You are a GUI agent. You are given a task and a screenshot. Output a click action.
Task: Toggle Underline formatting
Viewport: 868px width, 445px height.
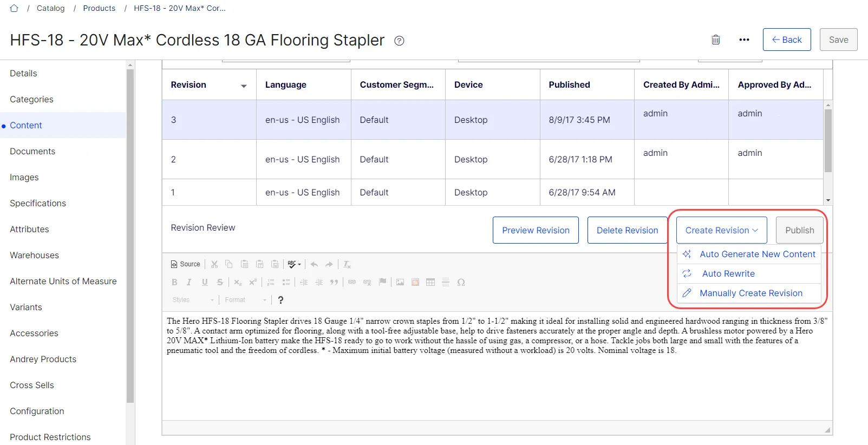point(205,282)
